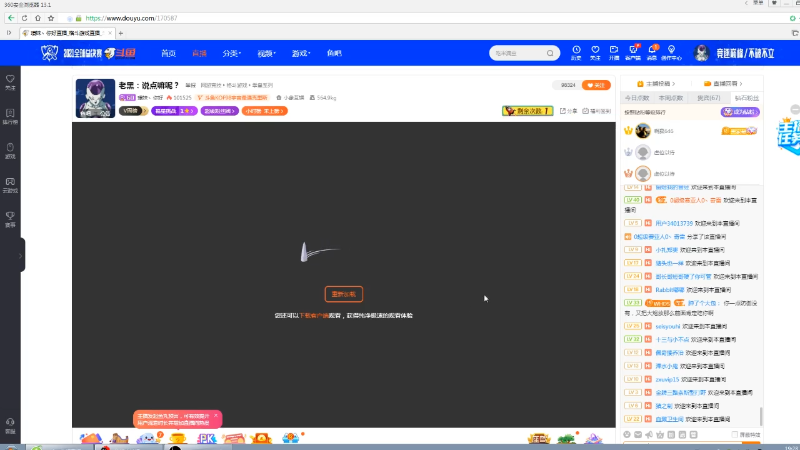Switch to 今日贡献 tab
800x450 pixels.
pos(637,98)
